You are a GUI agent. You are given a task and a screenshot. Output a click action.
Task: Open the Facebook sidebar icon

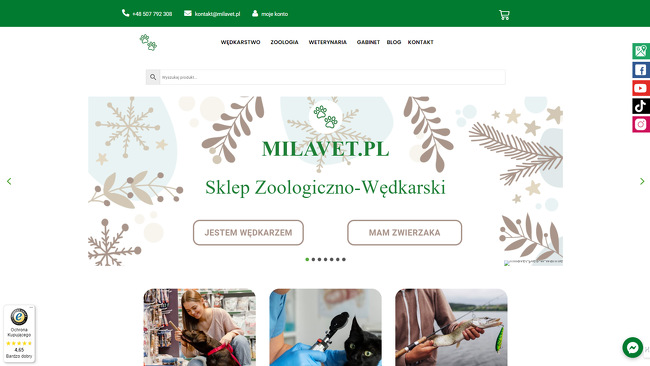[641, 70]
